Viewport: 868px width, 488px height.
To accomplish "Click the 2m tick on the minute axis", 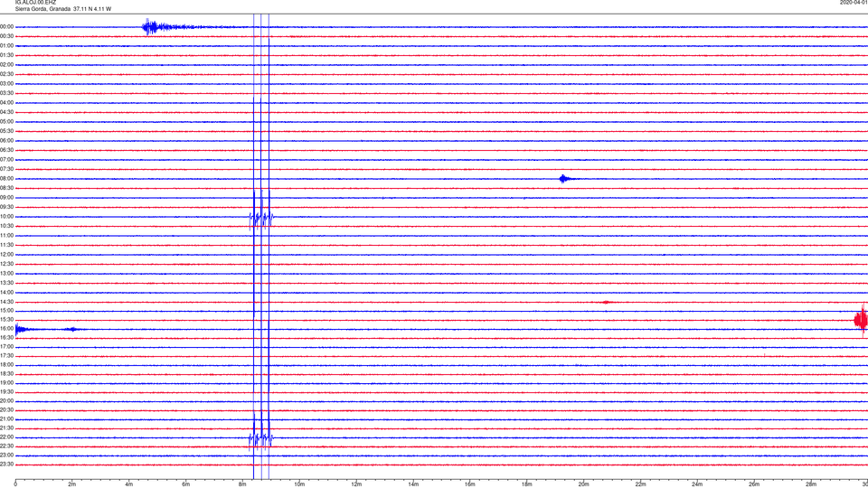I will click(72, 484).
